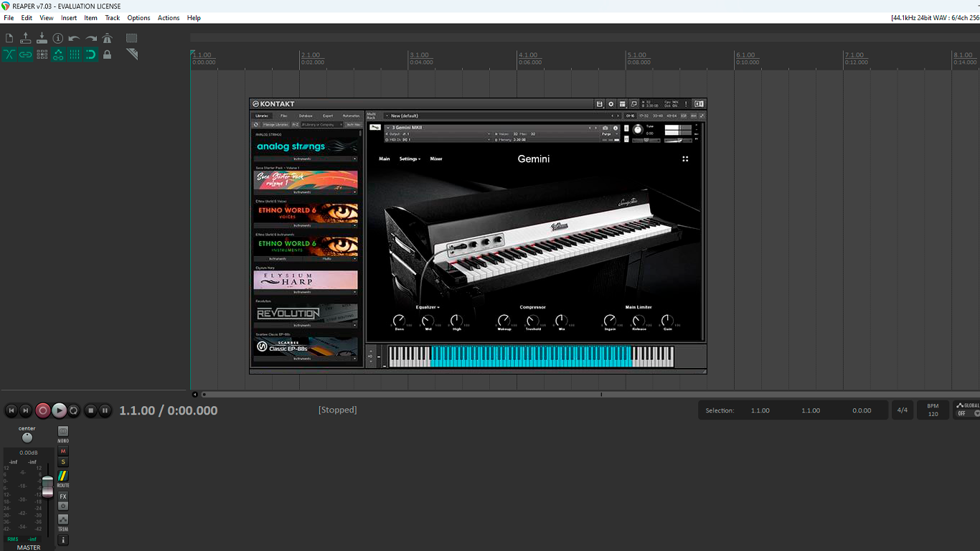Toggle ripple editing with the small-squares grid icon
The width and height of the screenshot is (980, 551).
click(x=42, y=55)
